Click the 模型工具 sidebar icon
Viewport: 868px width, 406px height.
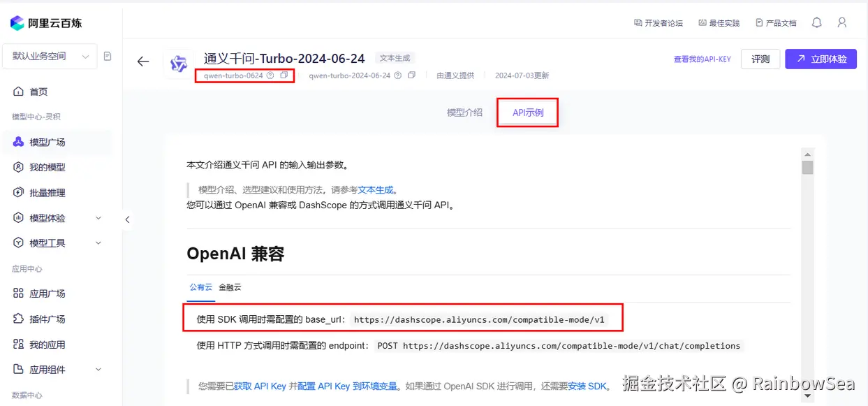coord(19,243)
